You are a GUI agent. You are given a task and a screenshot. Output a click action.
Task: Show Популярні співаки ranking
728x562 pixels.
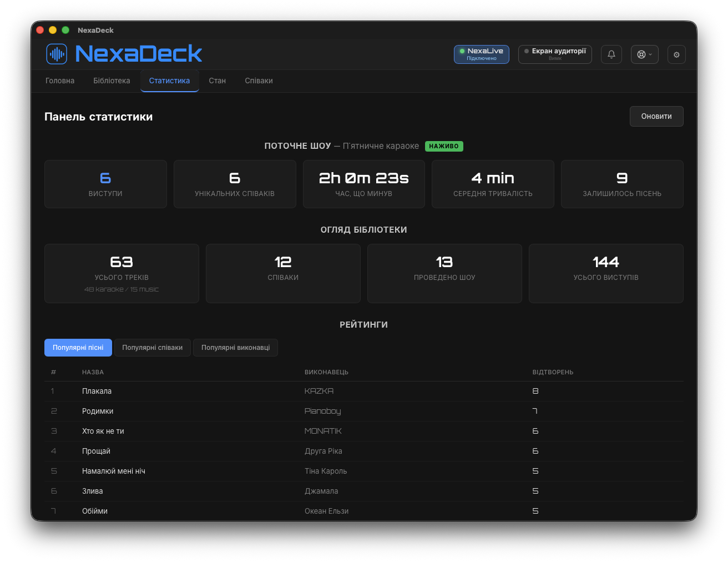[x=153, y=348]
